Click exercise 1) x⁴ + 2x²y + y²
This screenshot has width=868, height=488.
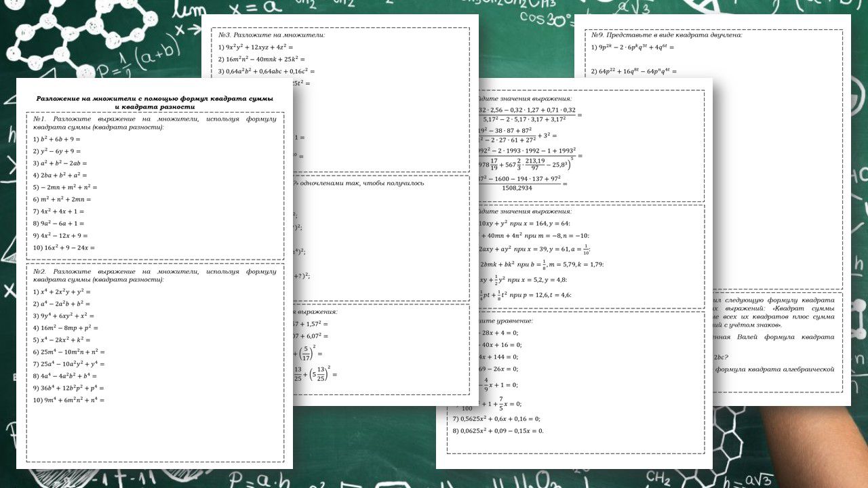pyautogui.click(x=62, y=291)
